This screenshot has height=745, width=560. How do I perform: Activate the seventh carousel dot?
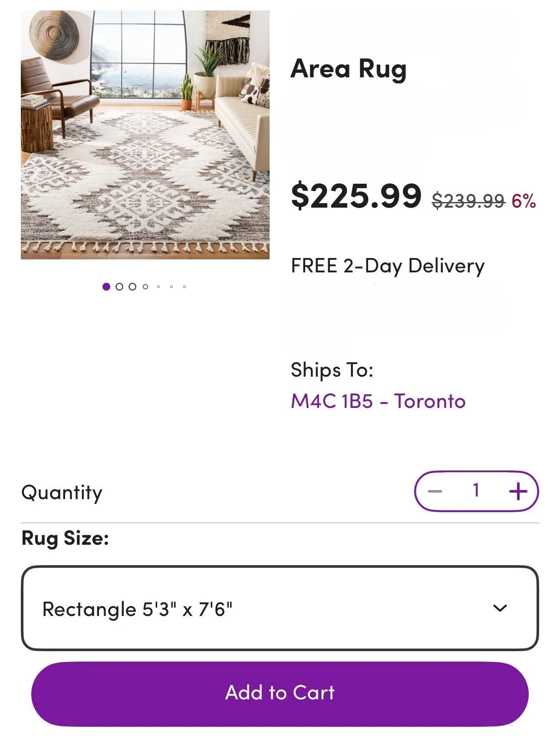(x=184, y=286)
